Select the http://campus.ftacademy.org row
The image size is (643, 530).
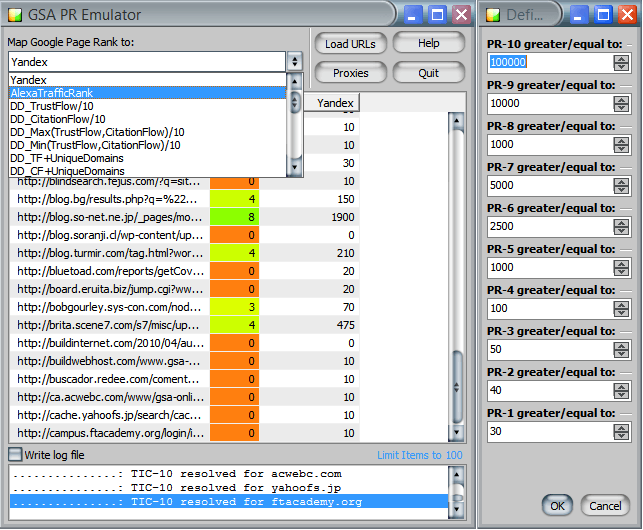(185, 433)
